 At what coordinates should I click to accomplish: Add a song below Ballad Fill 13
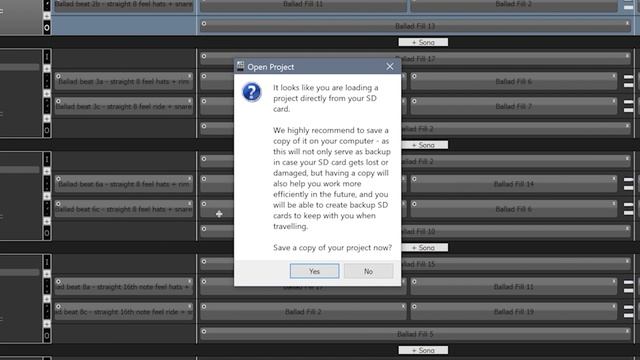click(x=423, y=42)
